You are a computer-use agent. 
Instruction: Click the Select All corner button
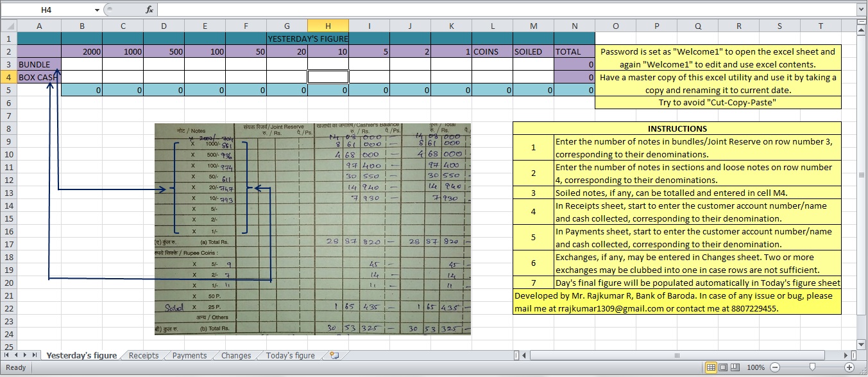10,26
